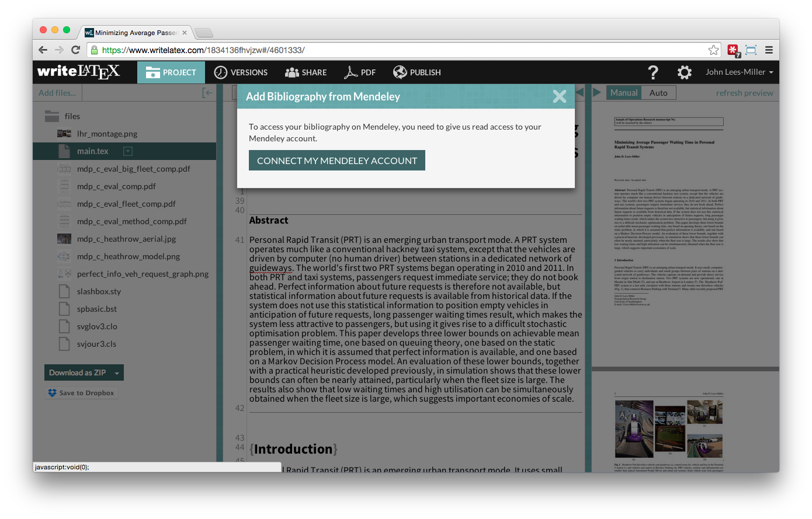Open settings via the gear icon
The height and width of the screenshot is (519, 812).
coord(684,72)
